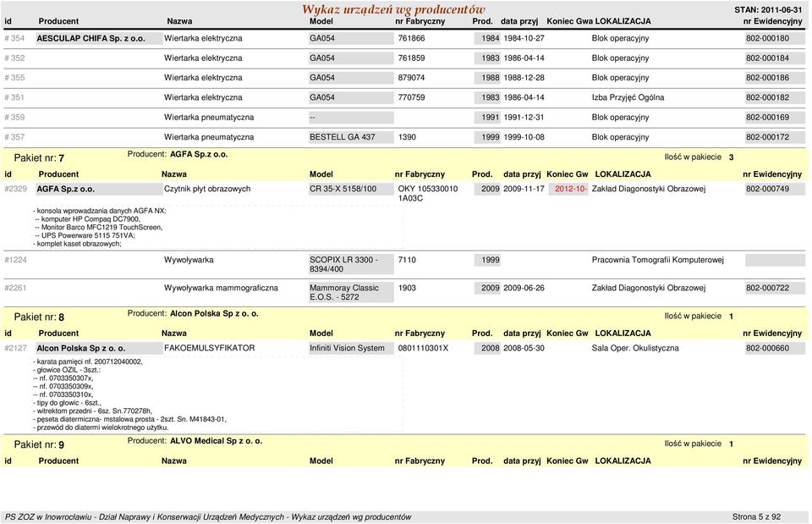The width and height of the screenshot is (812, 524).
Task: Click record id '# 351'
Action: click(x=14, y=97)
